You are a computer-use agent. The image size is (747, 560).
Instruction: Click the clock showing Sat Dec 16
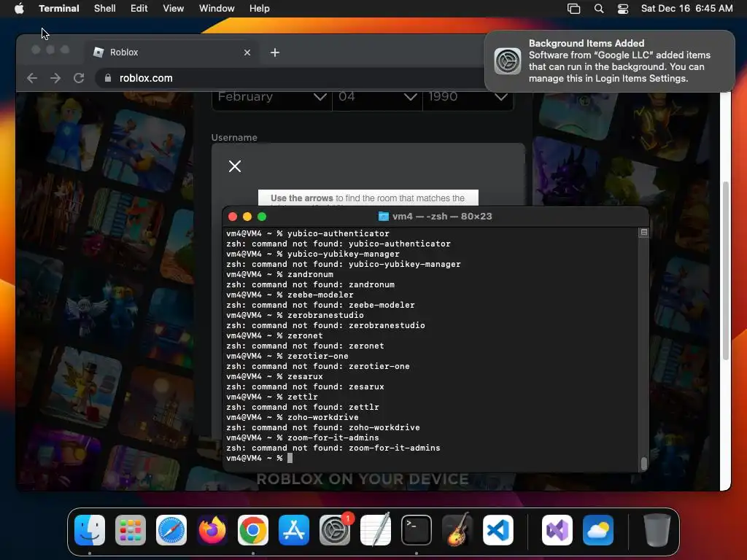686,8
